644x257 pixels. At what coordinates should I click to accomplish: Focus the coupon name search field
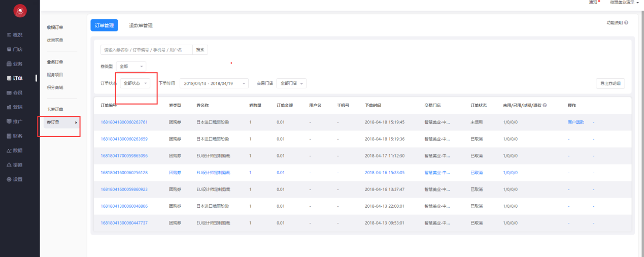(147, 50)
